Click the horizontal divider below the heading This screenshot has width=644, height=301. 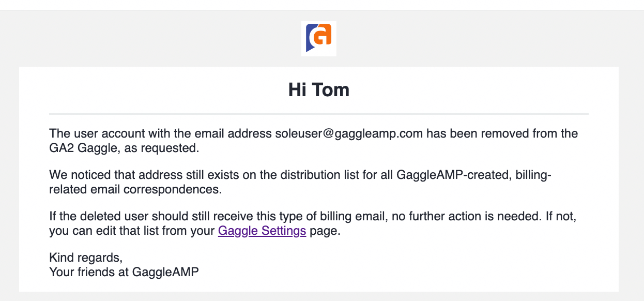click(x=319, y=113)
